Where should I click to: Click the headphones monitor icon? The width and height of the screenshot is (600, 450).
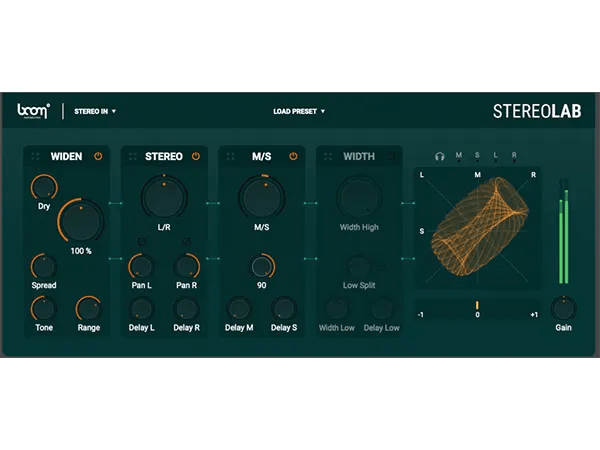pyautogui.click(x=440, y=156)
